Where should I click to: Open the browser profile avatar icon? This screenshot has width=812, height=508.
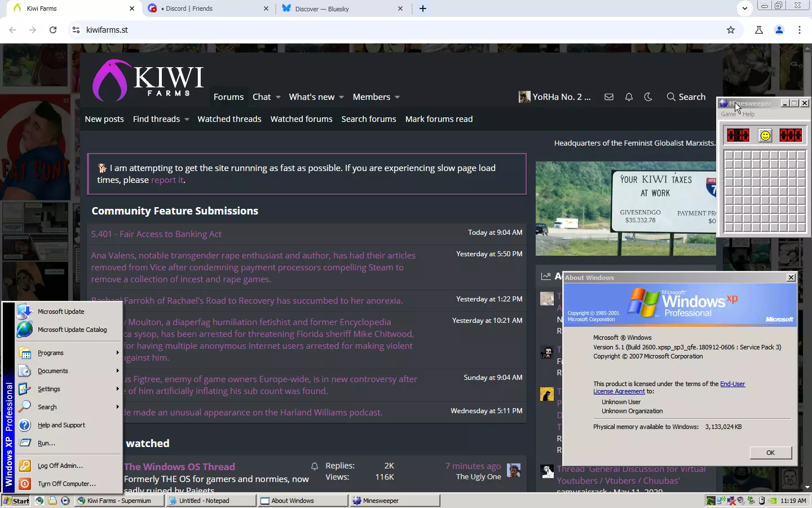(x=779, y=30)
